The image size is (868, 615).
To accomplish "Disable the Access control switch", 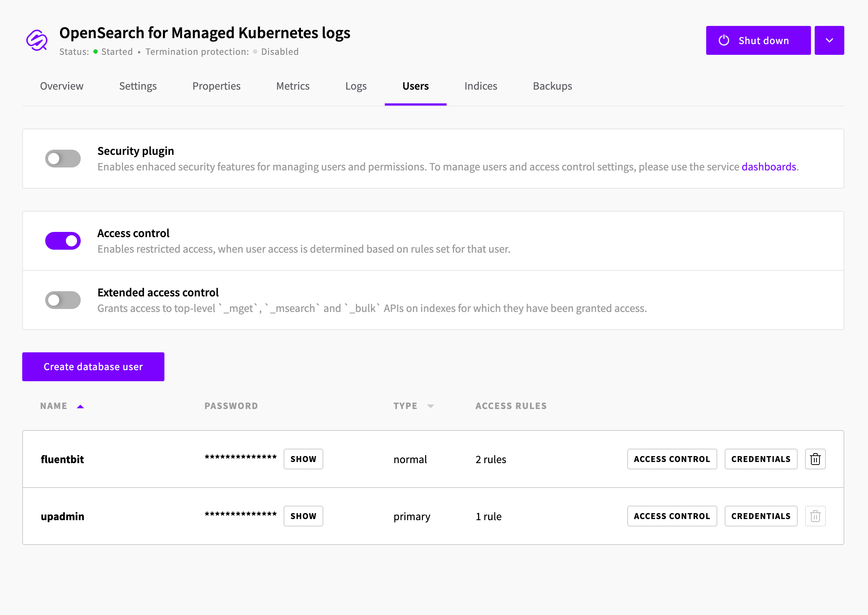I will [x=63, y=240].
